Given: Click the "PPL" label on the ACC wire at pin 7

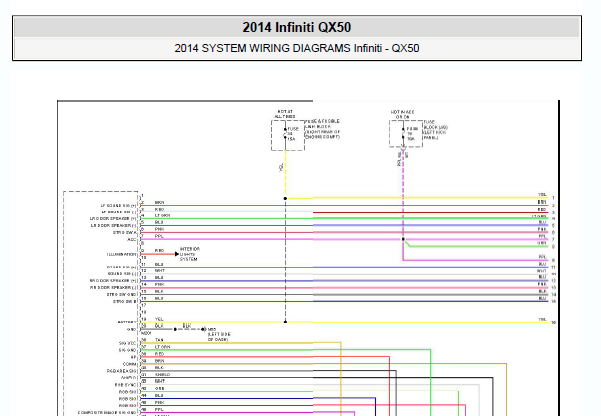Looking at the screenshot, I should click(x=159, y=237).
